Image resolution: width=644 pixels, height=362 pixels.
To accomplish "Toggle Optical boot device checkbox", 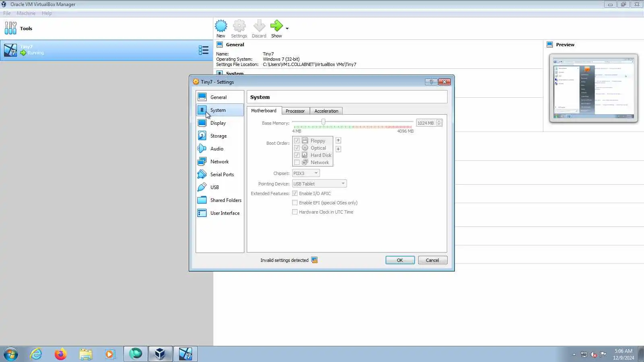I will 297,148.
